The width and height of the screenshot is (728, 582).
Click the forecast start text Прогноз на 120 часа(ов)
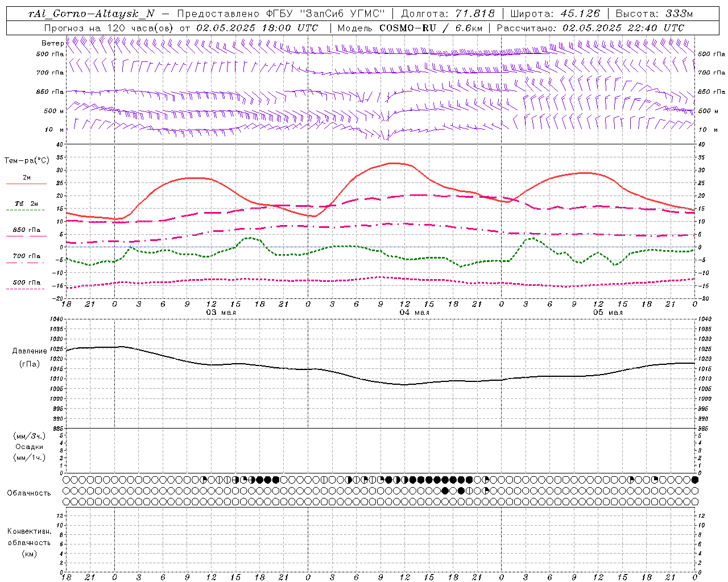(x=109, y=28)
